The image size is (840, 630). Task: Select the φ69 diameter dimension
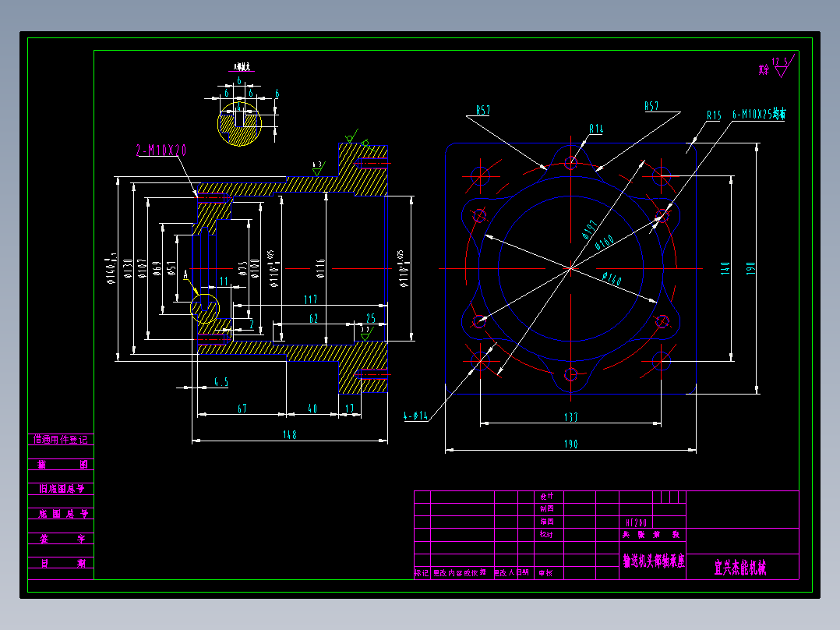coord(157,269)
